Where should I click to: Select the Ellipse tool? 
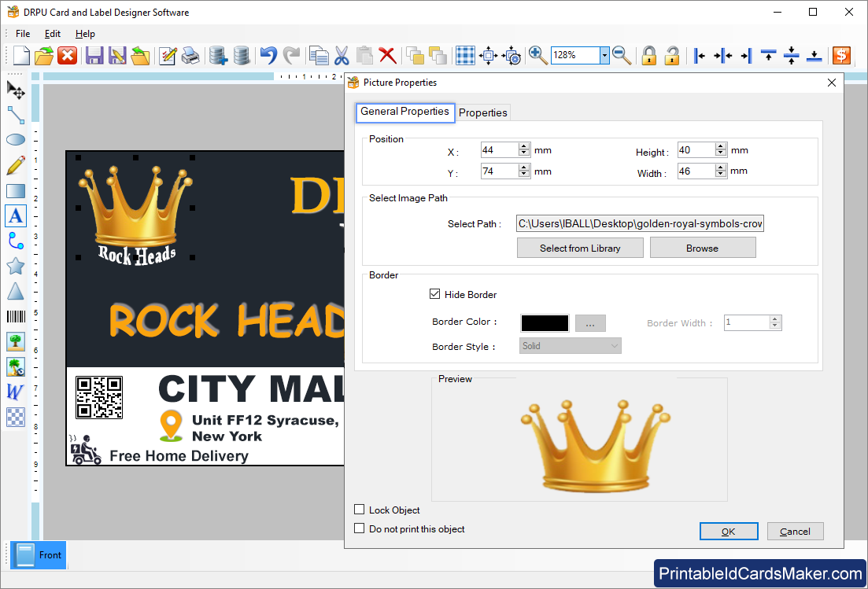point(16,139)
